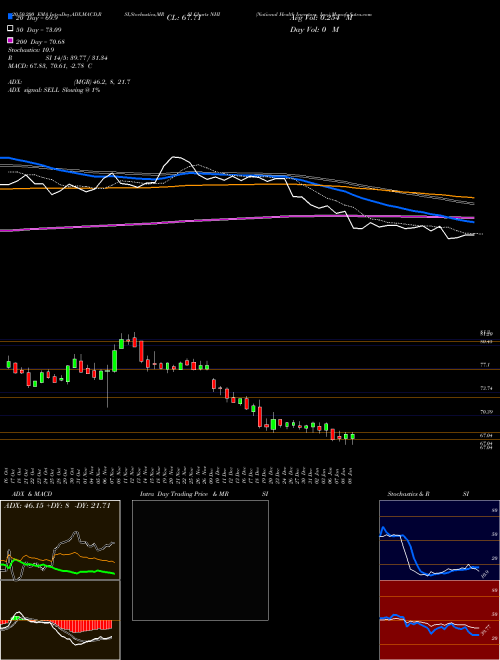Select the '200 Day - 70.68' legend text
500x660 pixels.
click(40, 41)
